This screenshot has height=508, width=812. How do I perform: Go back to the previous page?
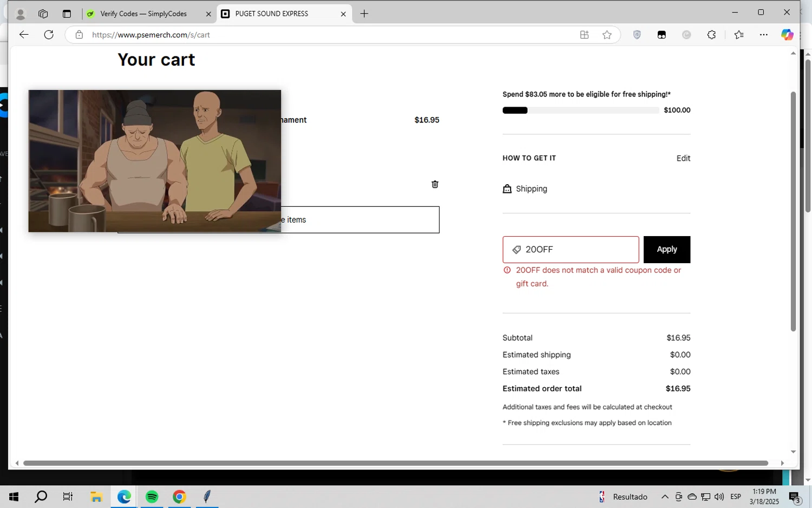coord(24,35)
